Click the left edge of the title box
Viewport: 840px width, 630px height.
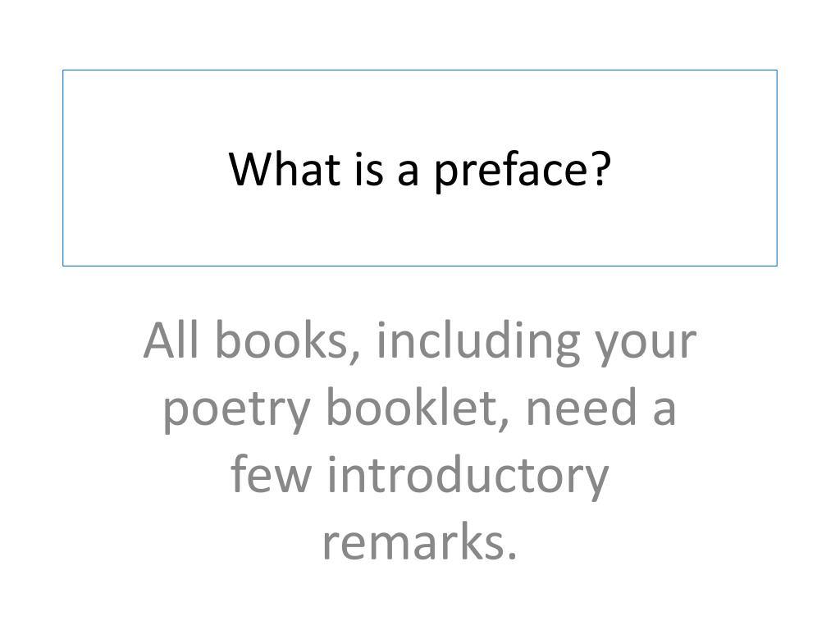pyautogui.click(x=63, y=167)
